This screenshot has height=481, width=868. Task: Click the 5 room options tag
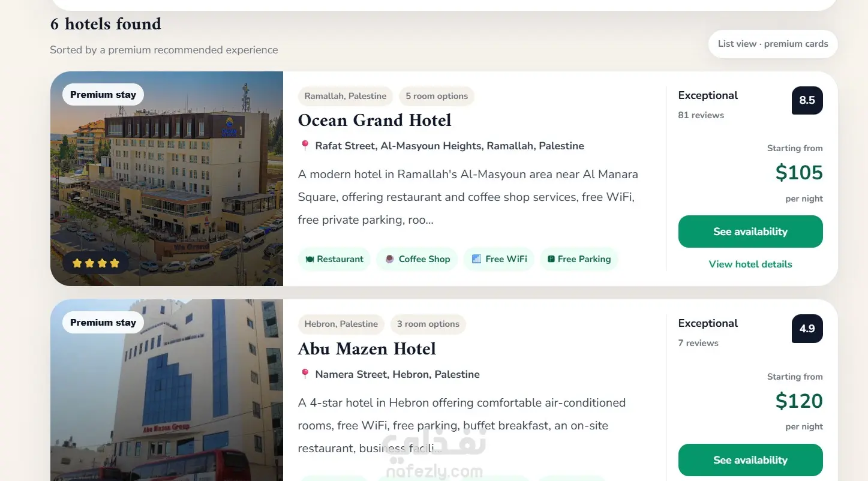coord(437,96)
